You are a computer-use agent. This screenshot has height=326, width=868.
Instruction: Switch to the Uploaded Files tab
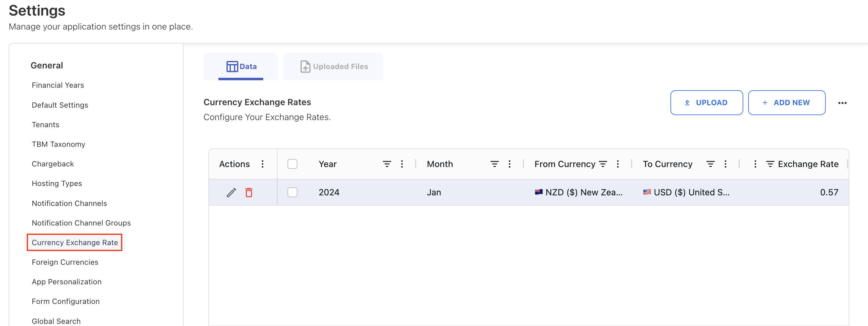click(x=333, y=67)
